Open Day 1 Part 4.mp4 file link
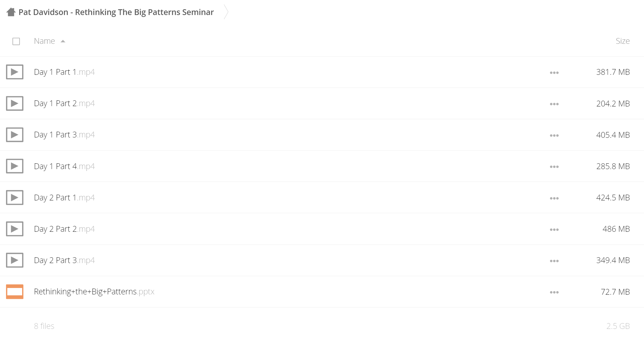 (x=64, y=166)
